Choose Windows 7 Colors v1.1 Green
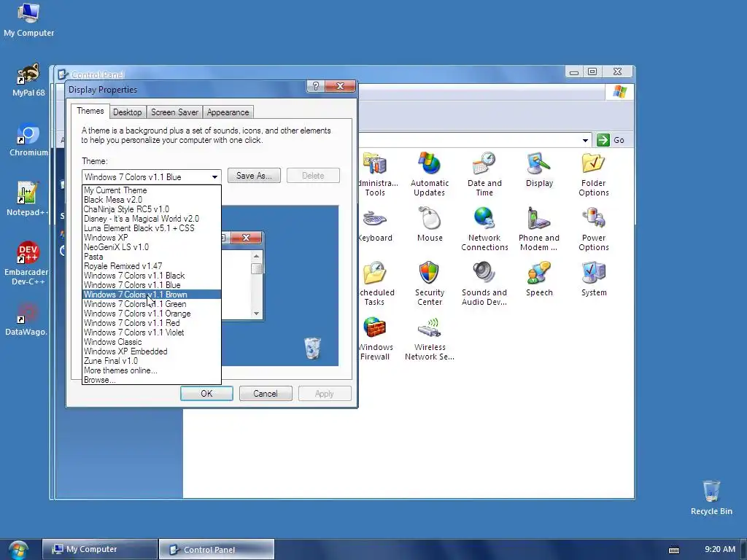Image resolution: width=747 pixels, height=560 pixels. tap(152, 304)
